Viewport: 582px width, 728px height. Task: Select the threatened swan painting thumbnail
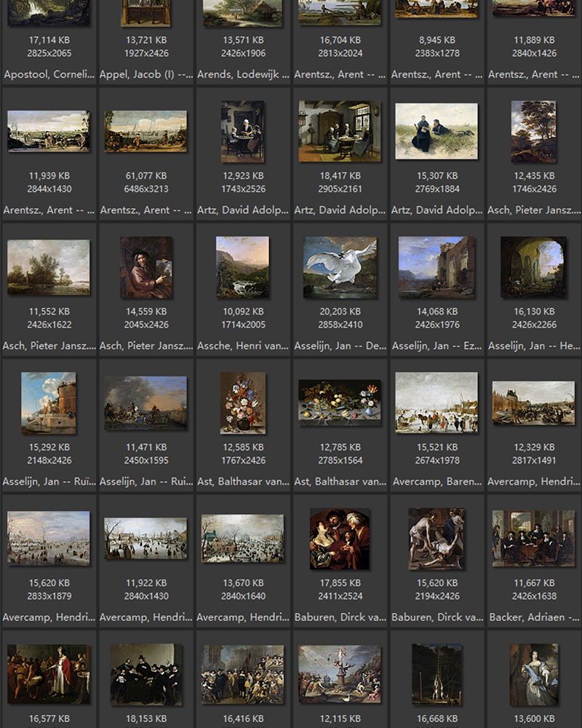pos(340,267)
